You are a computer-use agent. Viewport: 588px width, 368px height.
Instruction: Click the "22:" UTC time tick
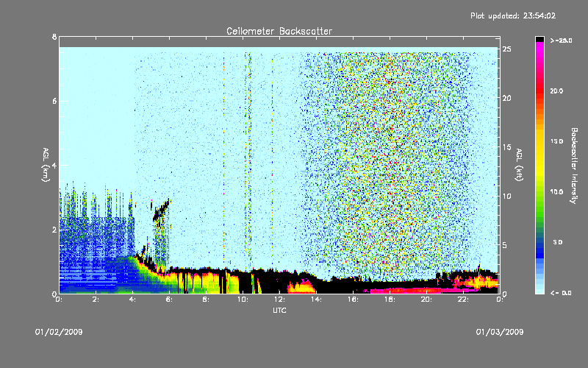tap(464, 300)
